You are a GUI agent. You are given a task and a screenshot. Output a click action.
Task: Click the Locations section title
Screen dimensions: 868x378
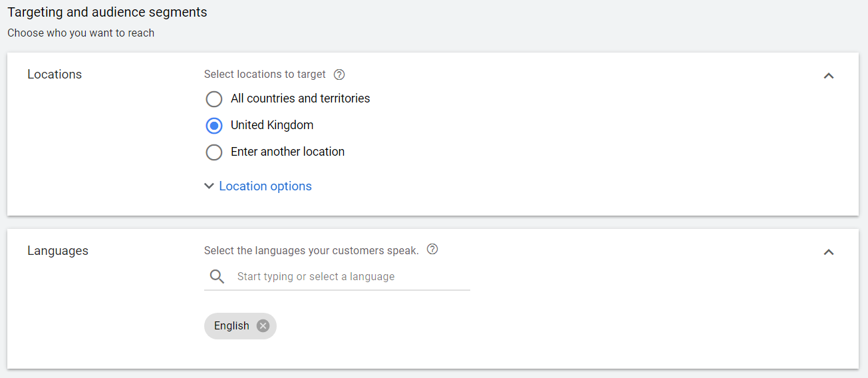point(55,75)
